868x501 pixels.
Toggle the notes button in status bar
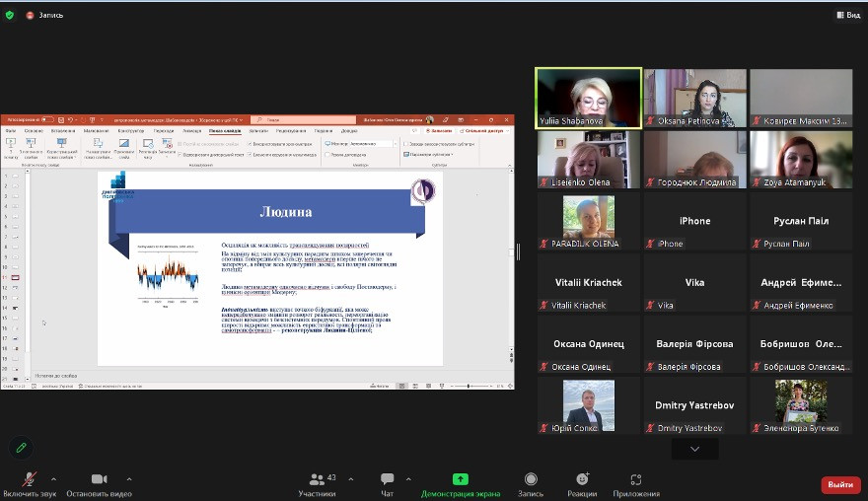coord(379,386)
